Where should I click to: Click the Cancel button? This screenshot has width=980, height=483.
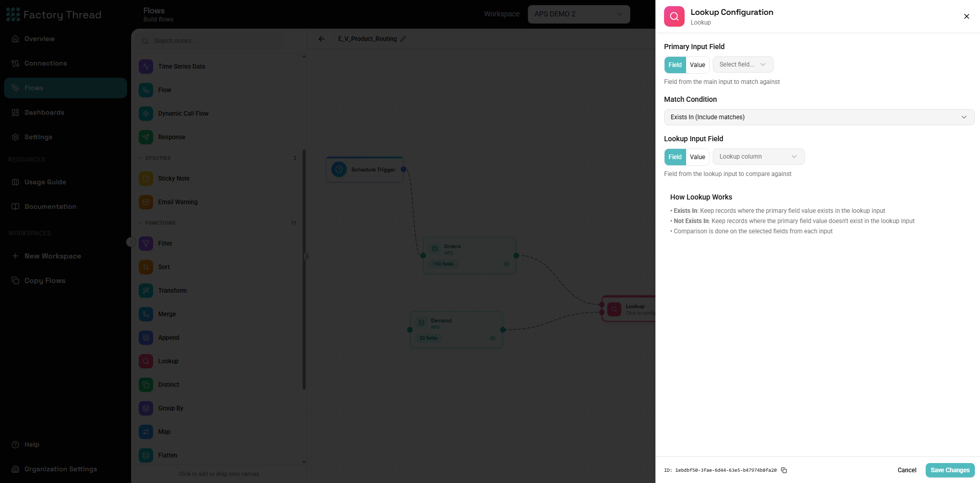(907, 470)
